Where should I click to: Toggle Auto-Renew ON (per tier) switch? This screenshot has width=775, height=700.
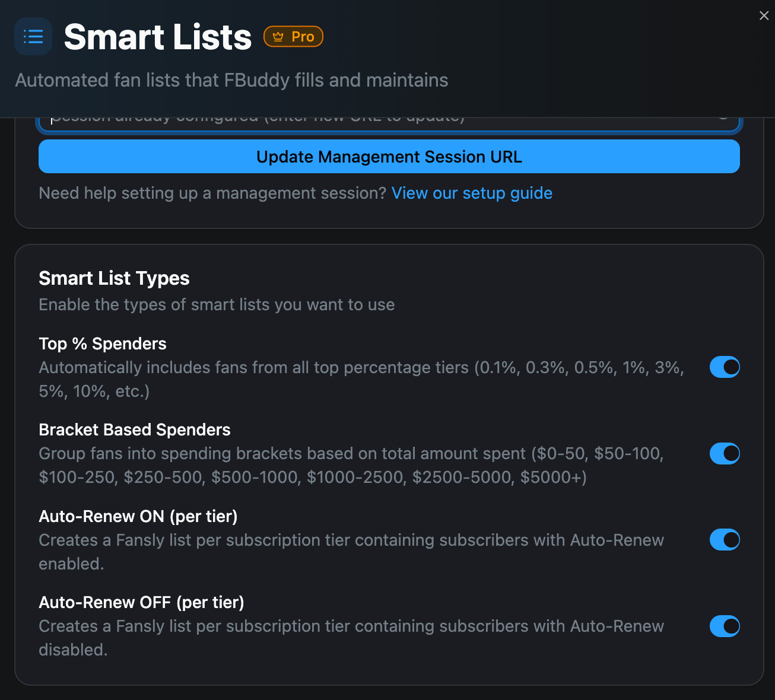click(x=725, y=540)
